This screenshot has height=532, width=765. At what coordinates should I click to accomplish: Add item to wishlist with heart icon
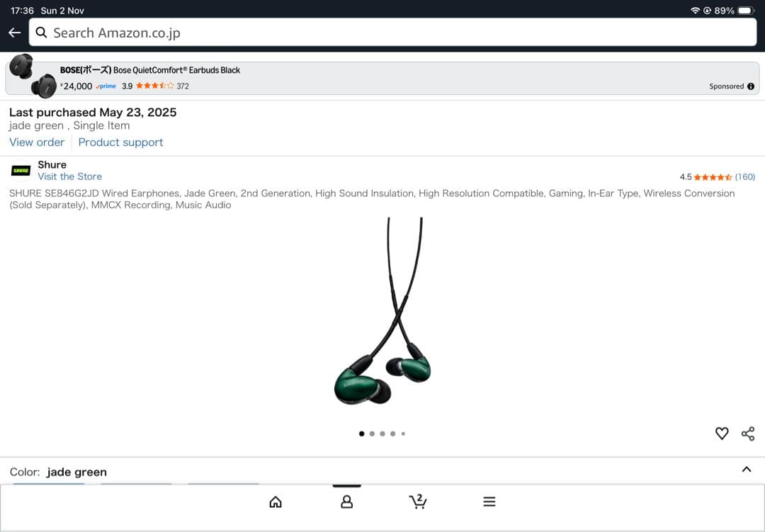coord(722,434)
